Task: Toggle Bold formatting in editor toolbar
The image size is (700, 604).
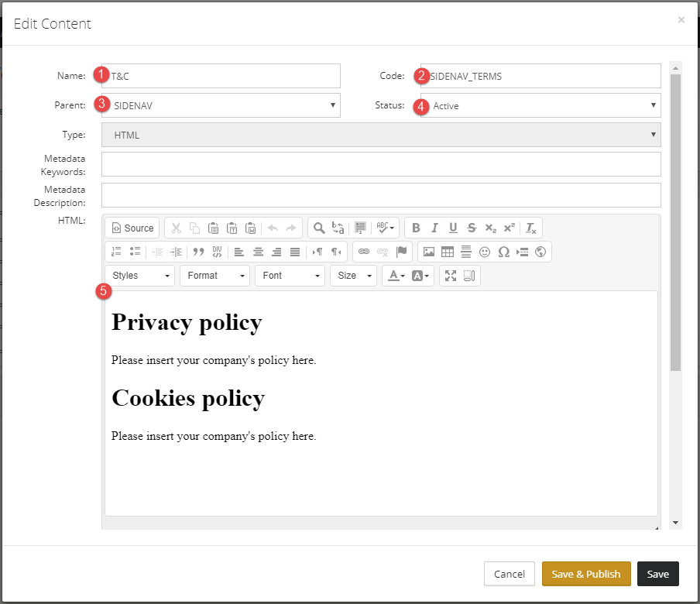Action: (416, 228)
